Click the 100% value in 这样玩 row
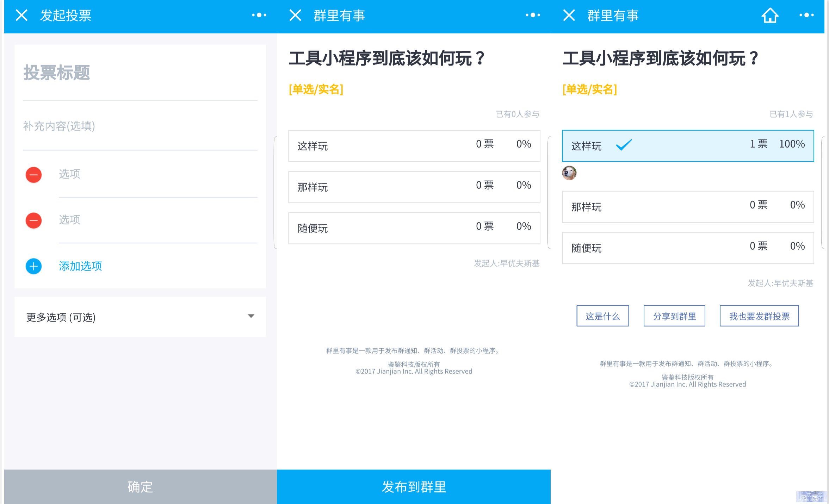 [x=792, y=144]
